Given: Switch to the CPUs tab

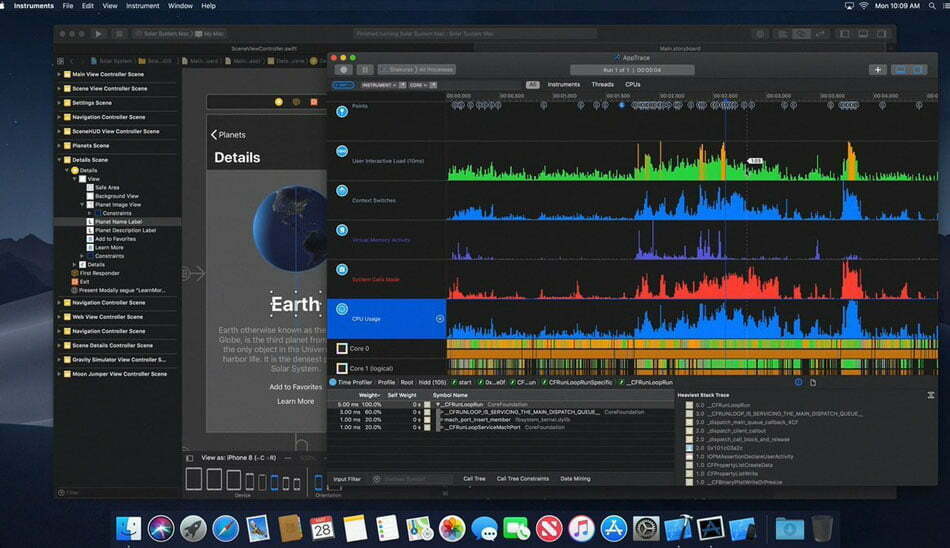Looking at the screenshot, I should click(x=633, y=84).
